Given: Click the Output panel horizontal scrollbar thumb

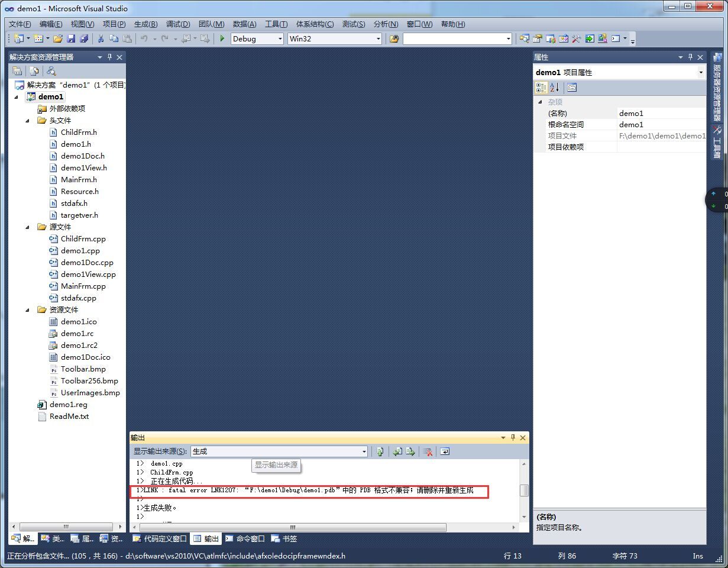Looking at the screenshot, I should coord(292,527).
